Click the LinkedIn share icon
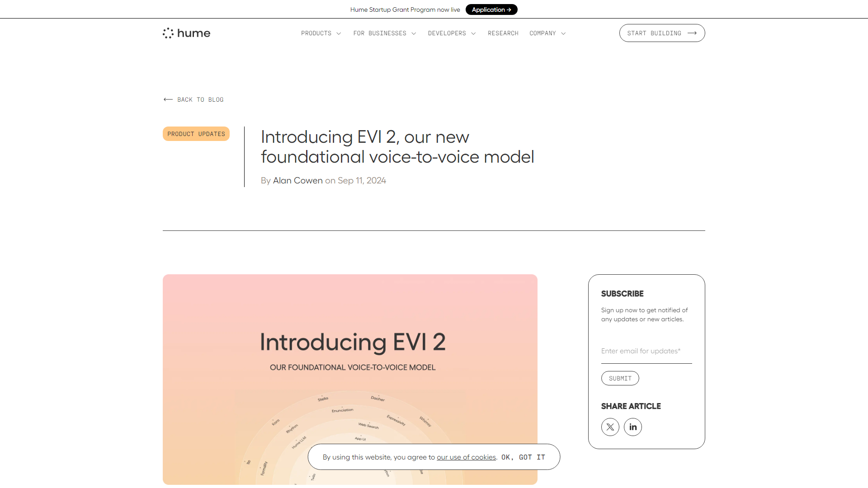The width and height of the screenshot is (868, 488). [632, 427]
